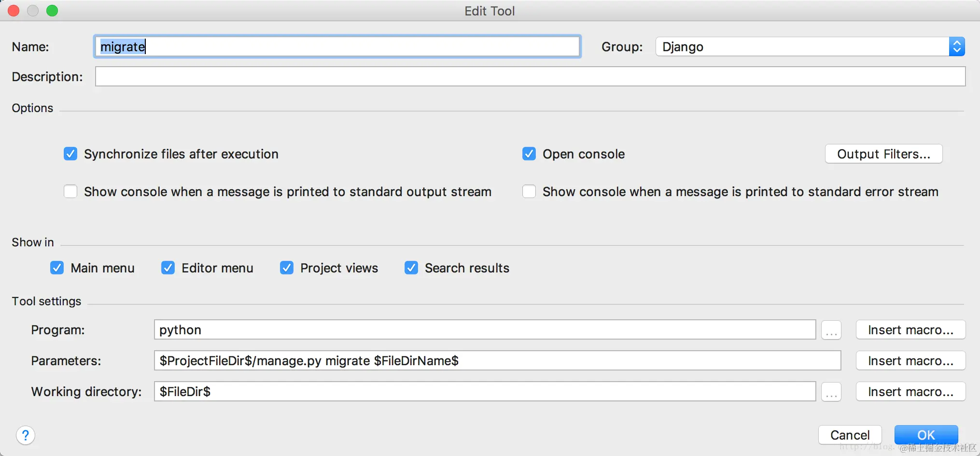Open the Group dropdown showing Django
This screenshot has height=456, width=980.
coord(810,47)
